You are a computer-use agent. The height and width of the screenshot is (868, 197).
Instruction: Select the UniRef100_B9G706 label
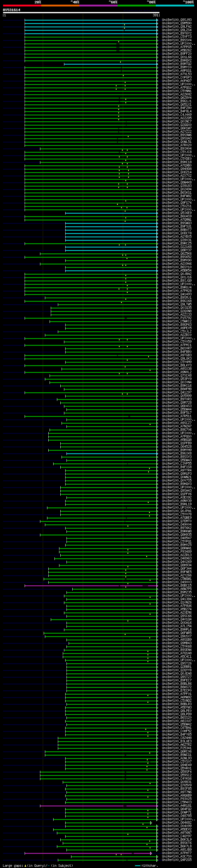[x=177, y=430]
